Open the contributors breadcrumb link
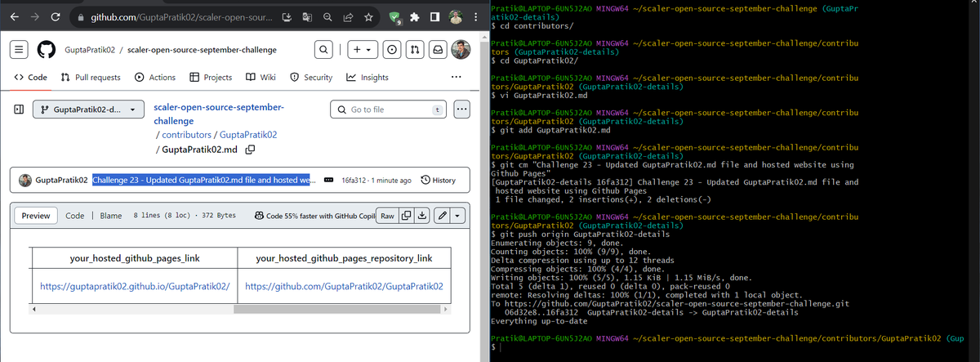 coord(188,135)
